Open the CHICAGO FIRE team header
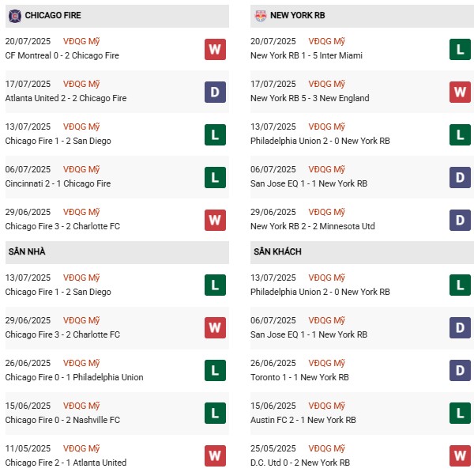The width and height of the screenshot is (474, 476). point(53,15)
